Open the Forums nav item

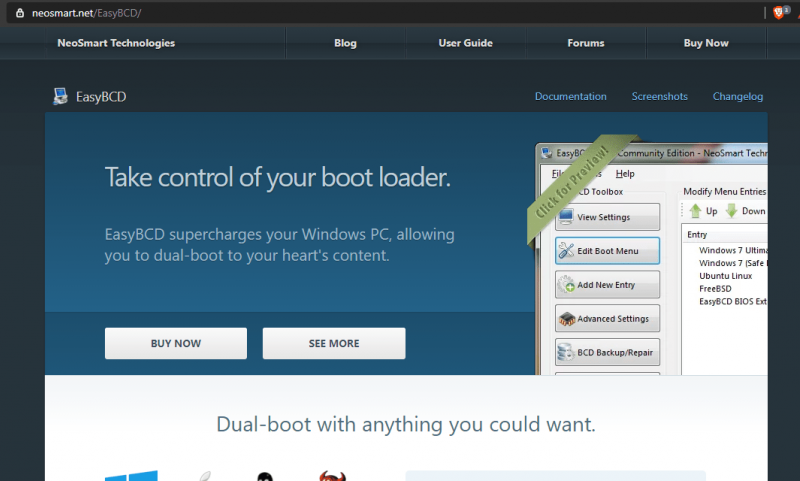click(586, 43)
